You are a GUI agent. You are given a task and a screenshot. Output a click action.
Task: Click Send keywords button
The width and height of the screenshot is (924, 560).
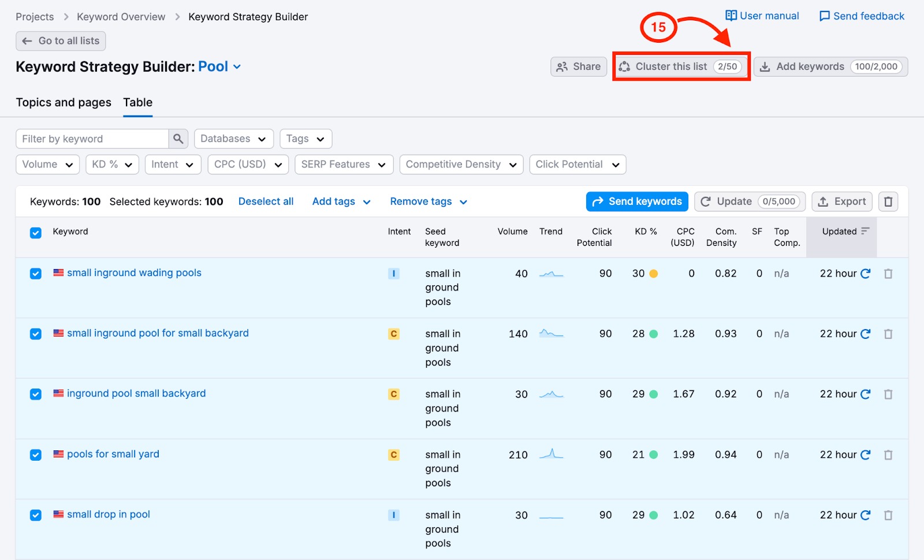tap(637, 201)
